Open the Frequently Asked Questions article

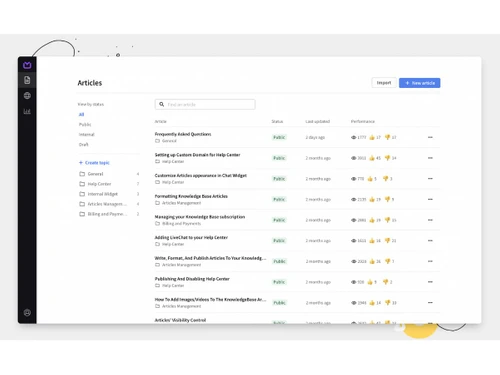coord(183,134)
